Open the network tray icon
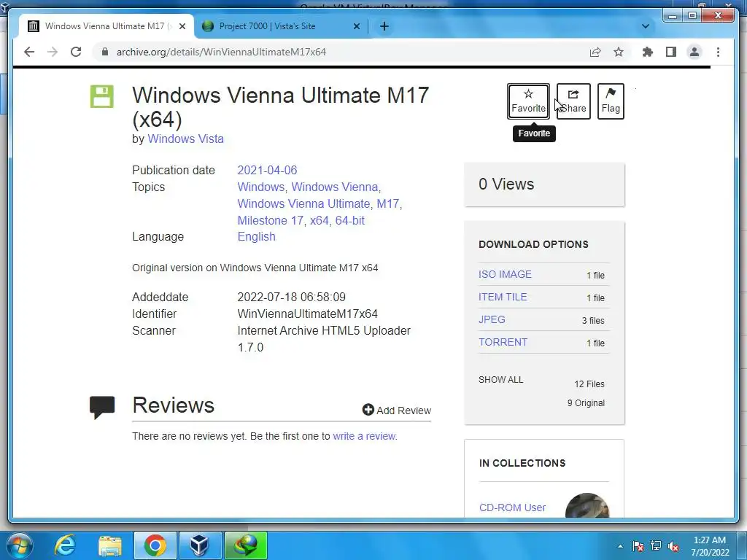Screen dimensions: 747x560 click(656, 546)
